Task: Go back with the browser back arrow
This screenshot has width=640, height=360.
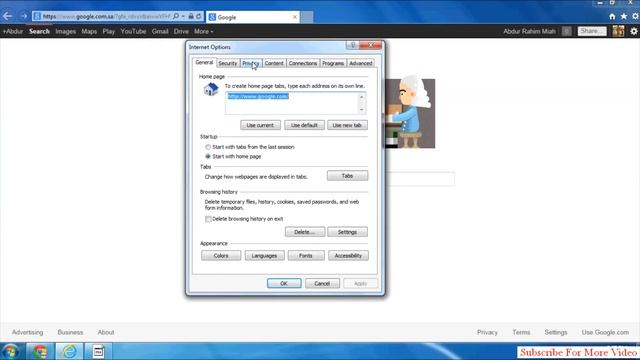Action: (7, 16)
